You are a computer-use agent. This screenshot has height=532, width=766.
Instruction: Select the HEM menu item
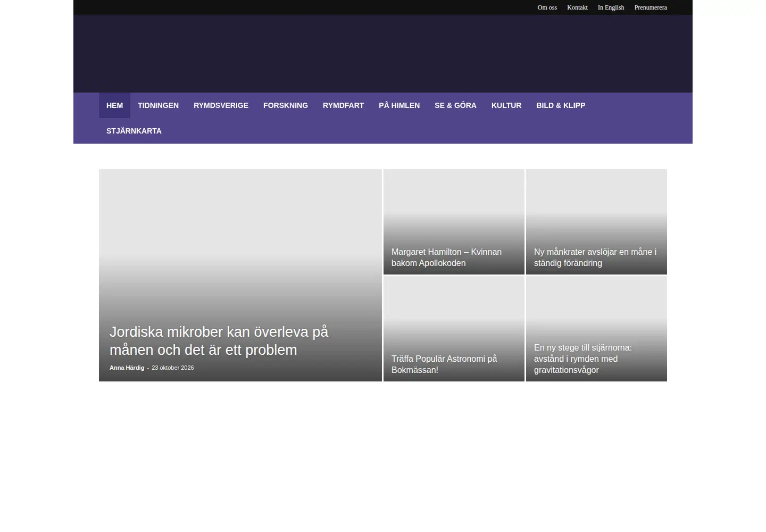114,105
